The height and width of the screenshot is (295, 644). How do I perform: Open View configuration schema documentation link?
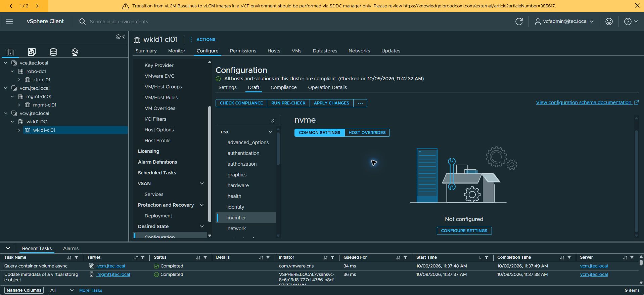click(587, 102)
